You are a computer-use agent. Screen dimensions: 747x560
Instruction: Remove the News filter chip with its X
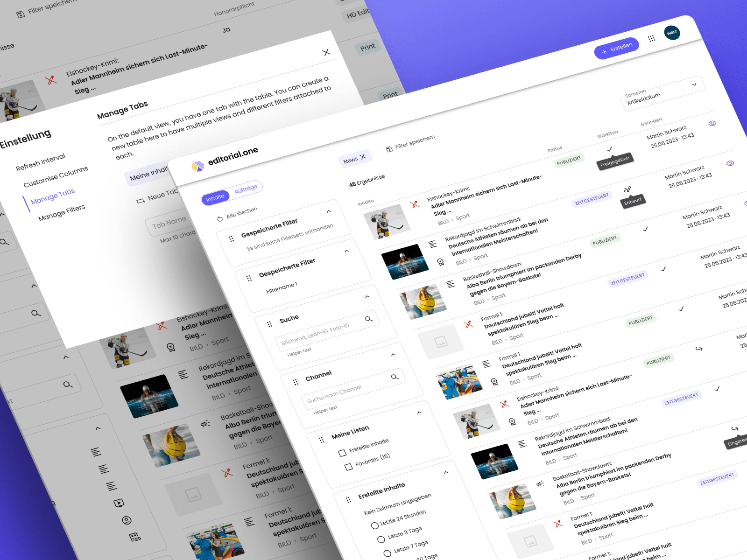pyautogui.click(x=363, y=157)
